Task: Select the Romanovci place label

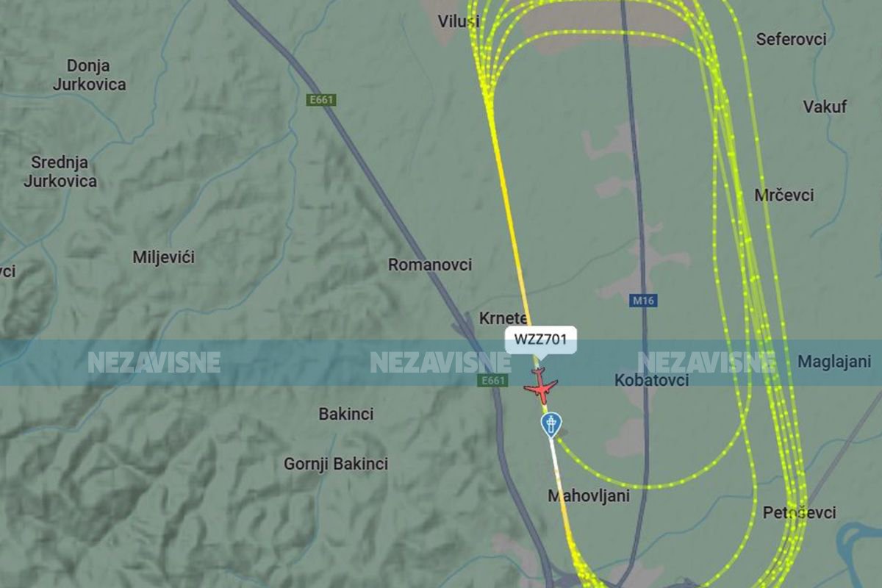Action: coord(430,265)
